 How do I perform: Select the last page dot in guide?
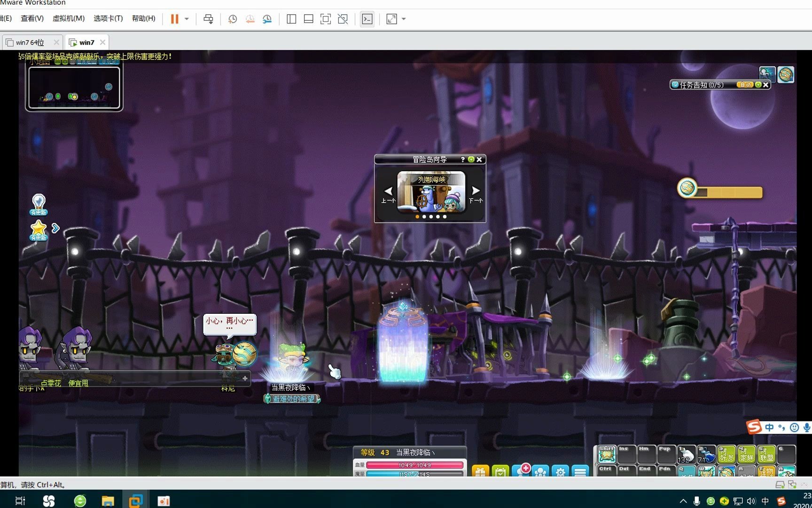click(445, 217)
